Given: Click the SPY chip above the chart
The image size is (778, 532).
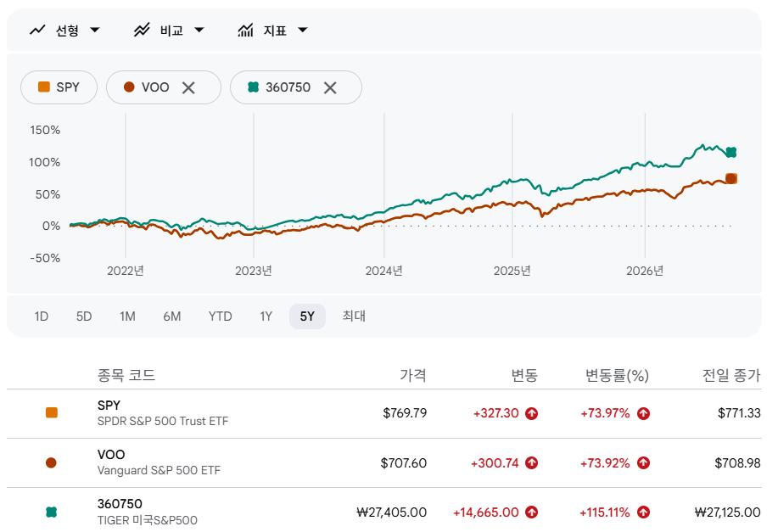Looking at the screenshot, I should tap(59, 87).
